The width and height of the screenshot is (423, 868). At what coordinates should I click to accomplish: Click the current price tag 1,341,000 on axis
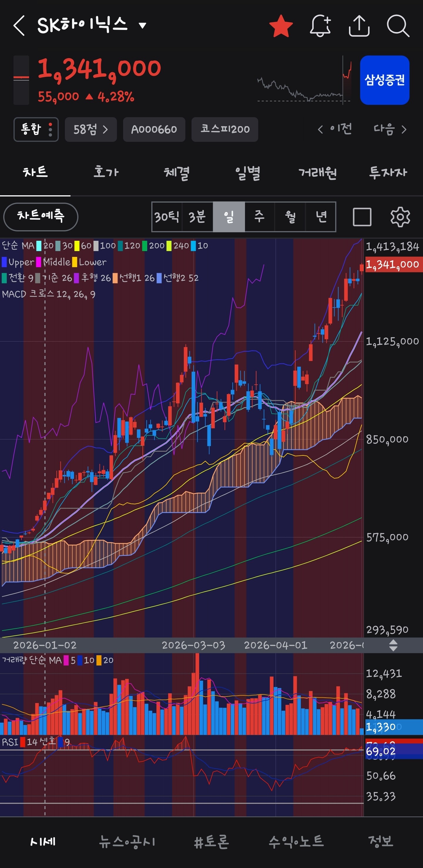[x=394, y=265]
